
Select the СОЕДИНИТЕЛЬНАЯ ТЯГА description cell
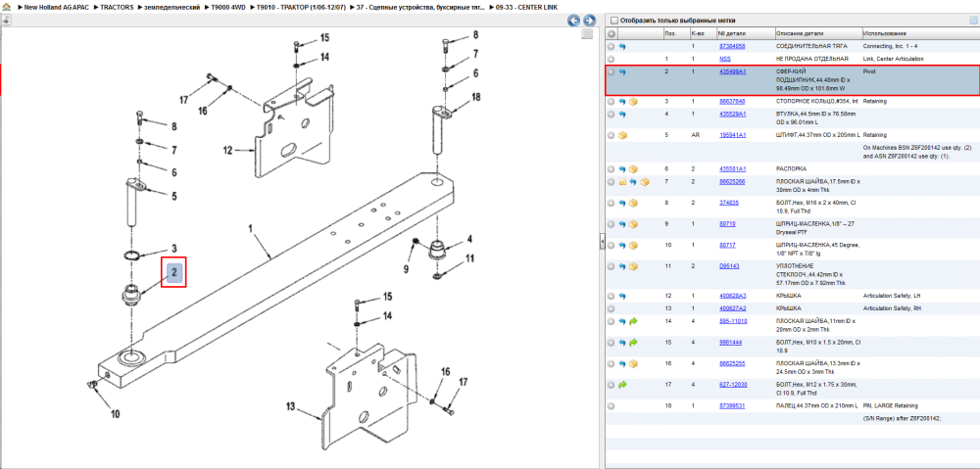click(x=811, y=47)
